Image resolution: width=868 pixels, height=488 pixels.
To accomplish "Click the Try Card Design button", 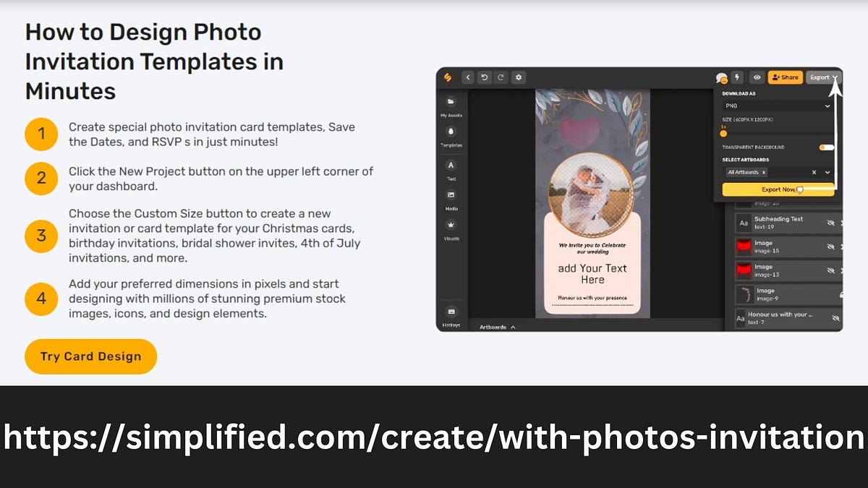I will pyautogui.click(x=90, y=356).
